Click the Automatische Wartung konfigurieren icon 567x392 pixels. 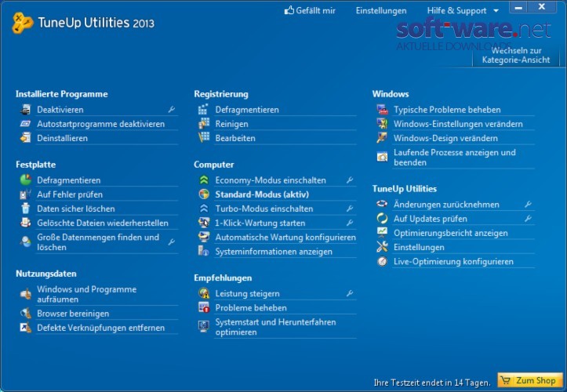(204, 237)
